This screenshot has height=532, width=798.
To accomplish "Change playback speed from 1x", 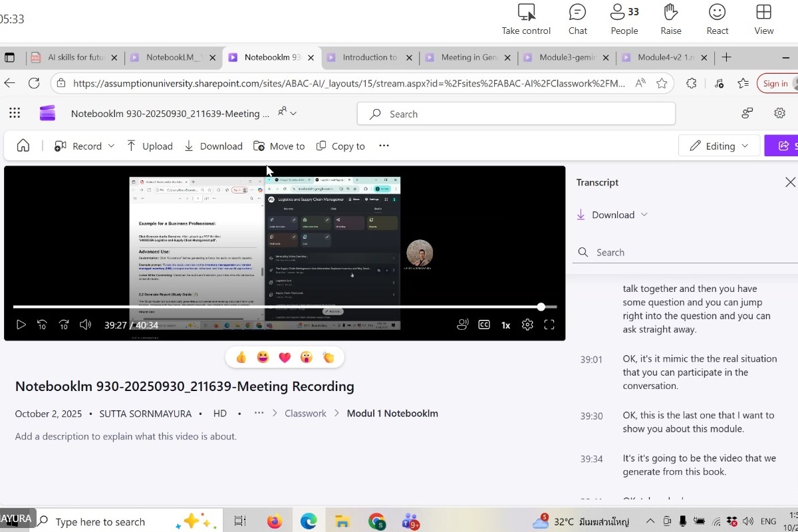I will pos(505,325).
